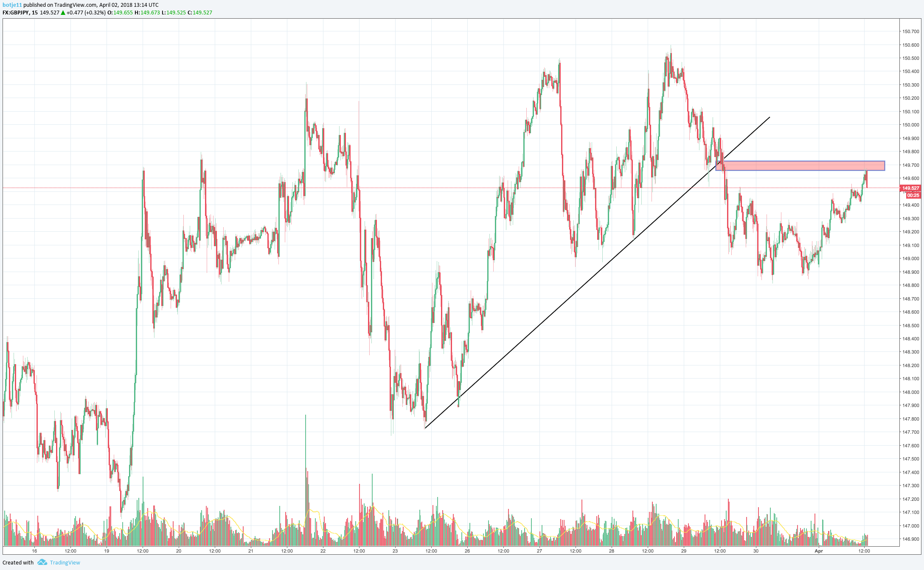The width and height of the screenshot is (924, 570).
Task: Click the open value O:149.655
Action: point(120,12)
